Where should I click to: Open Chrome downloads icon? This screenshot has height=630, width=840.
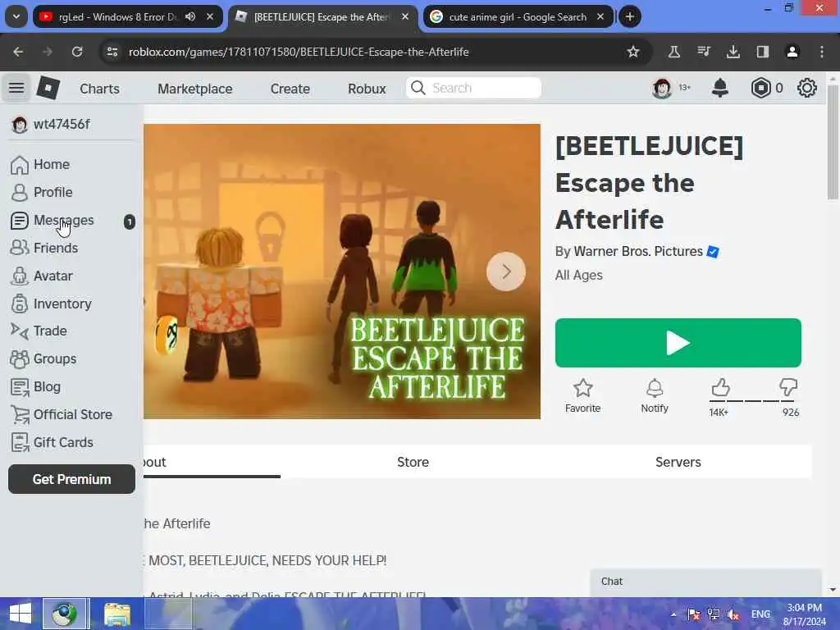733,52
